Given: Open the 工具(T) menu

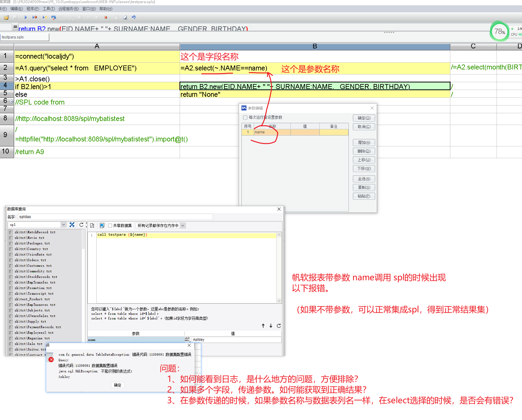Looking at the screenshot, I should tap(49, 9).
